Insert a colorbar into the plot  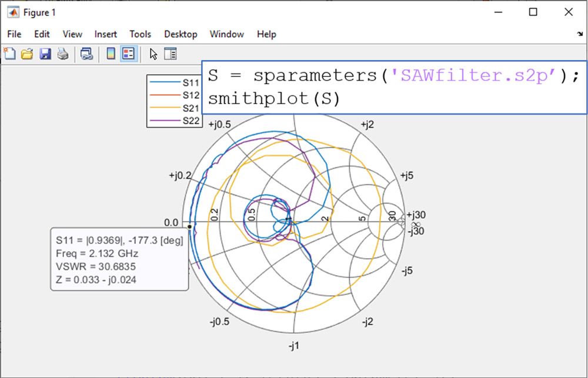tap(109, 53)
